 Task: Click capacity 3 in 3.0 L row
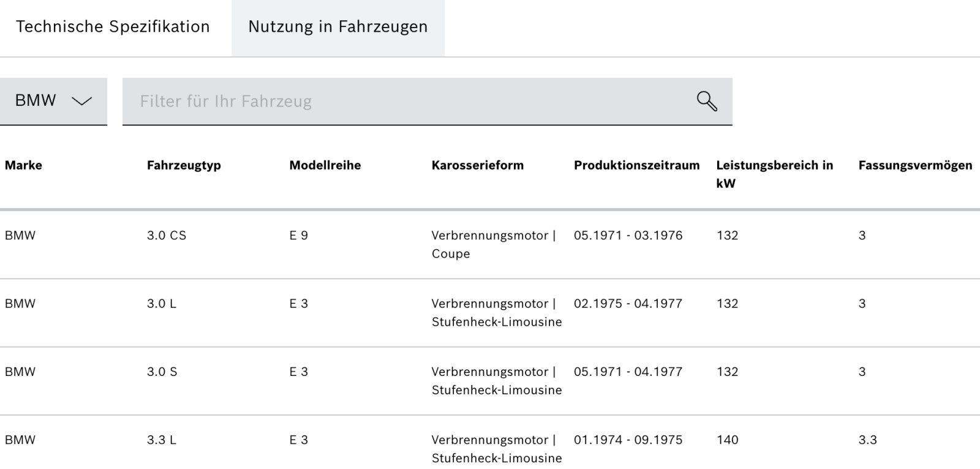click(862, 304)
